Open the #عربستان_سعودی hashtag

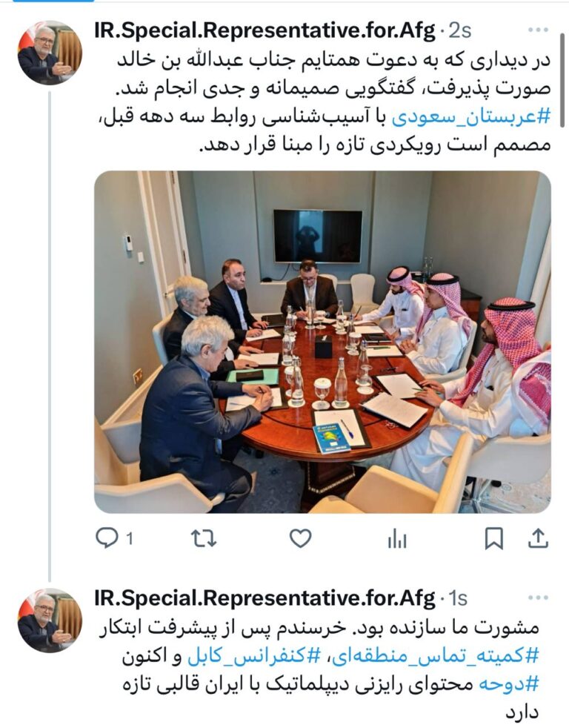[470, 117]
